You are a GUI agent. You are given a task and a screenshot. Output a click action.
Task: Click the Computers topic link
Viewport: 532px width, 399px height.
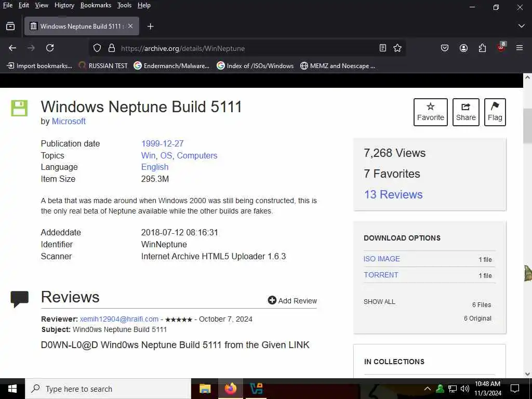pyautogui.click(x=197, y=155)
